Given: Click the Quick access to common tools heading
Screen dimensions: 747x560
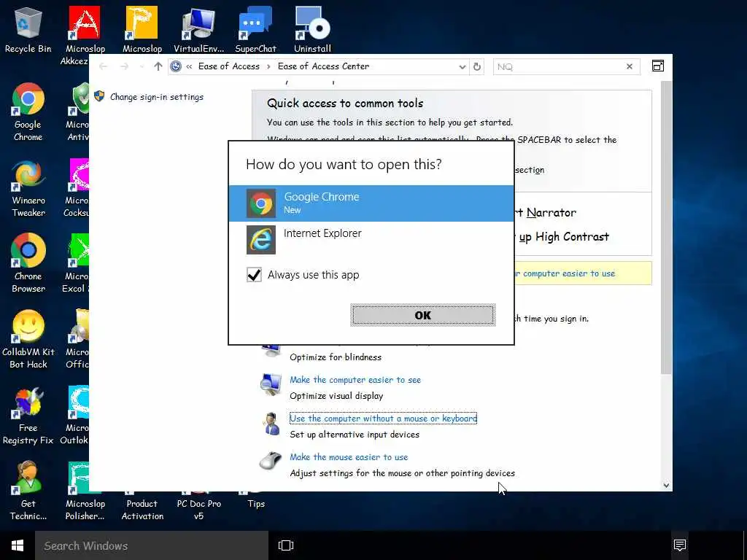Looking at the screenshot, I should pyautogui.click(x=345, y=104).
